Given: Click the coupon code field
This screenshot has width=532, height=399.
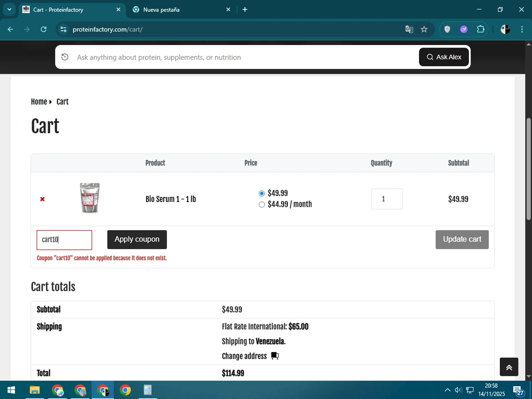Looking at the screenshot, I should (64, 240).
